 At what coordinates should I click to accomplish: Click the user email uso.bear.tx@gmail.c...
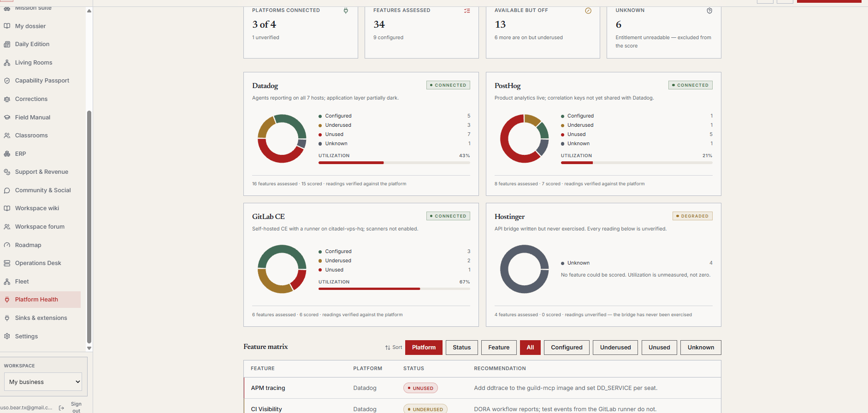[26, 408]
